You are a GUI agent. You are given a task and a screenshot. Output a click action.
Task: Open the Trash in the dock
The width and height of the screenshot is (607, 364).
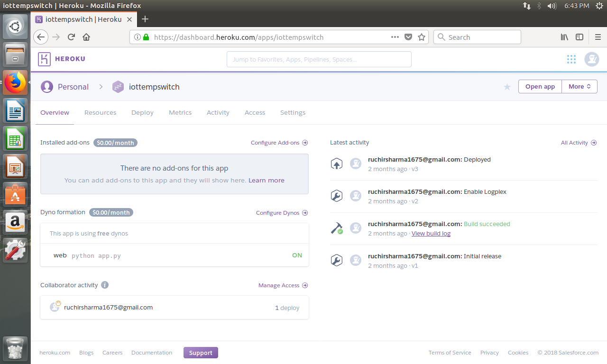click(16, 348)
